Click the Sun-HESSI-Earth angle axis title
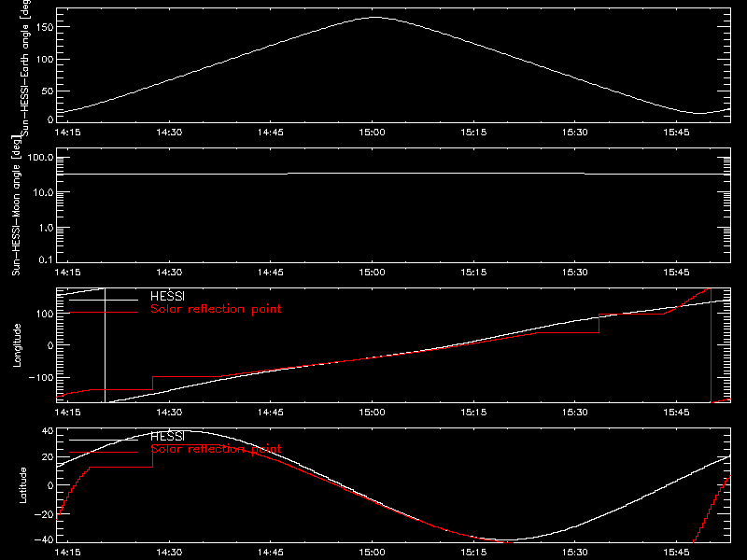 click(26, 68)
